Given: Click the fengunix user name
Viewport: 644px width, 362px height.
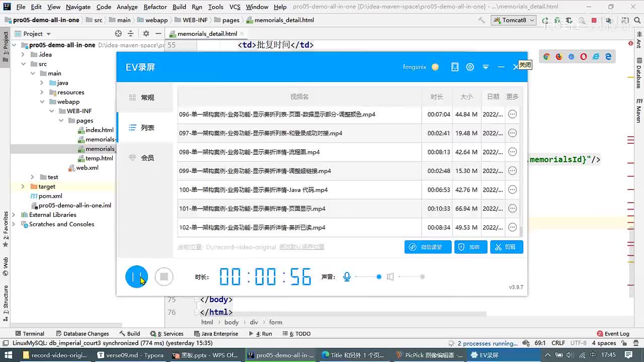Looking at the screenshot, I should pos(415,67).
